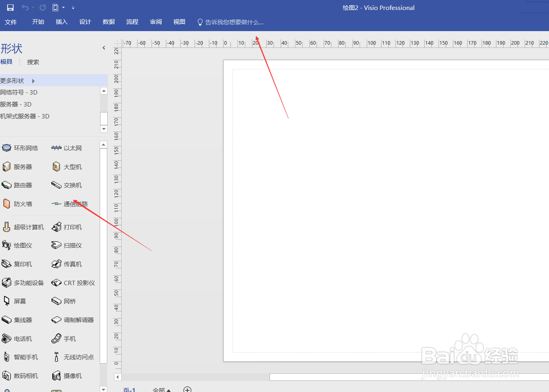Screen dimensions: 549x392
Task: Select the 打印机 shape
Action: pyautogui.click(x=67, y=227)
